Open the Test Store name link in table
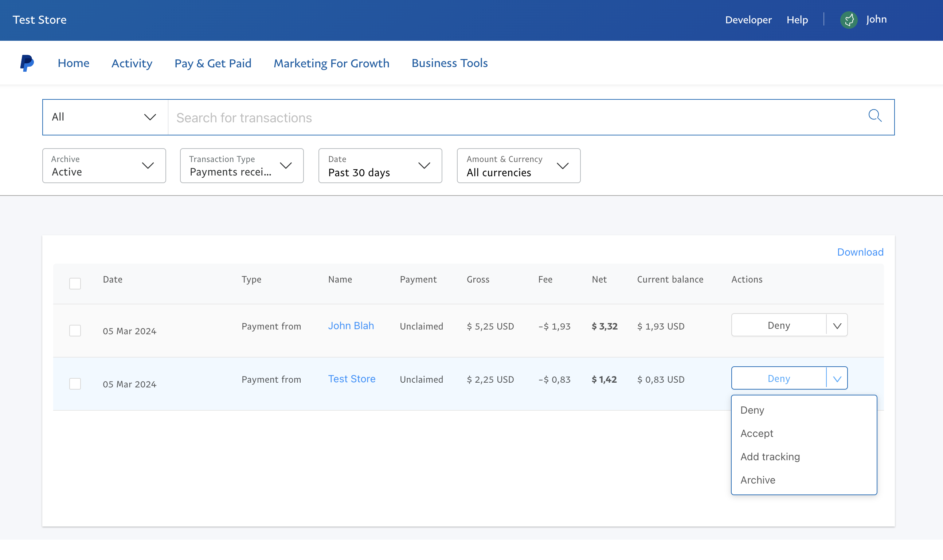The width and height of the screenshot is (943, 560). 352,379
